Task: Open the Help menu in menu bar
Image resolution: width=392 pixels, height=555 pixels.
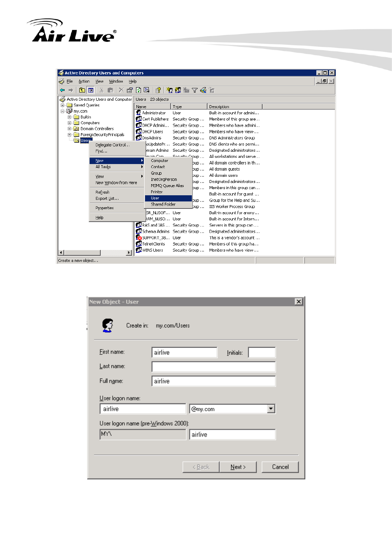Action: point(133,81)
